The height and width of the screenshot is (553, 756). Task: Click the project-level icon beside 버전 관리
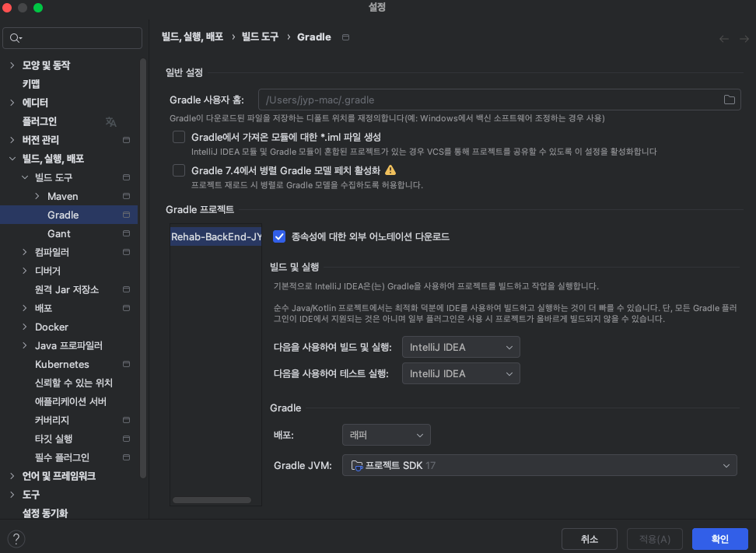pos(126,140)
